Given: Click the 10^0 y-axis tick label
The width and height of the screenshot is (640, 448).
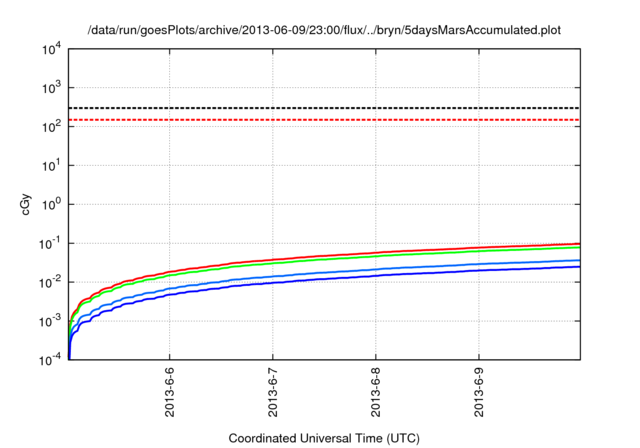Looking at the screenshot, I should [52, 204].
